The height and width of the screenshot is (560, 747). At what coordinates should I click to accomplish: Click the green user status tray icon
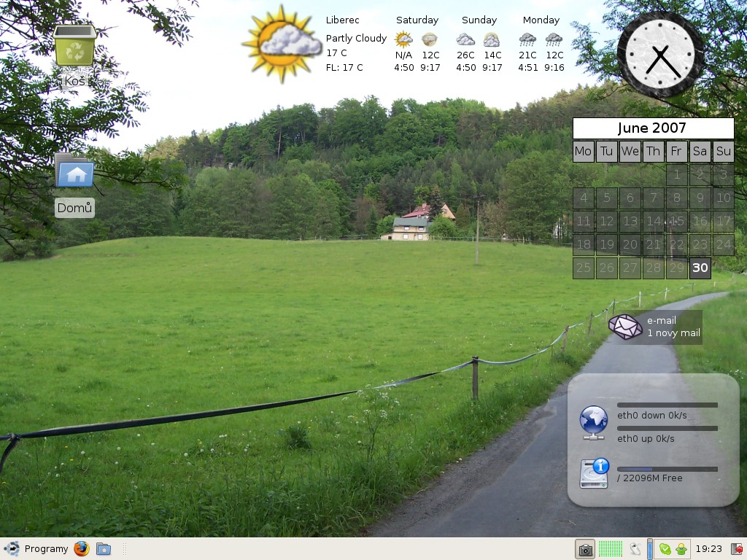(x=681, y=549)
